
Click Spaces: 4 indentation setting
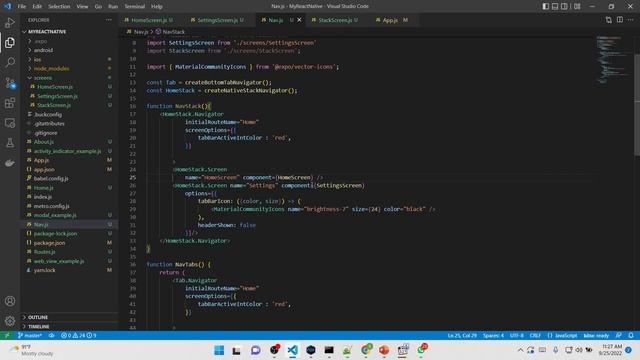(493, 336)
